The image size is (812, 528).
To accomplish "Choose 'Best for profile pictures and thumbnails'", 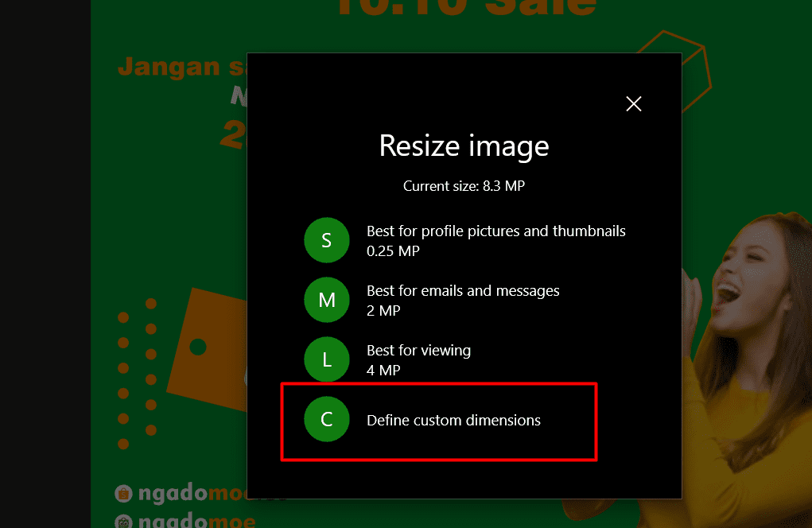I will pos(495,231).
